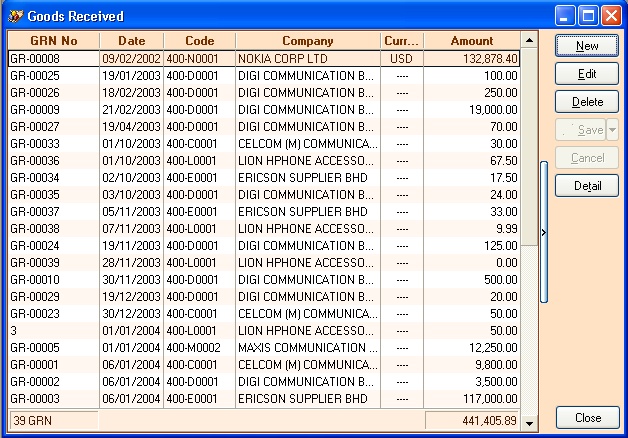Select GRN number GR-00024

click(35, 246)
